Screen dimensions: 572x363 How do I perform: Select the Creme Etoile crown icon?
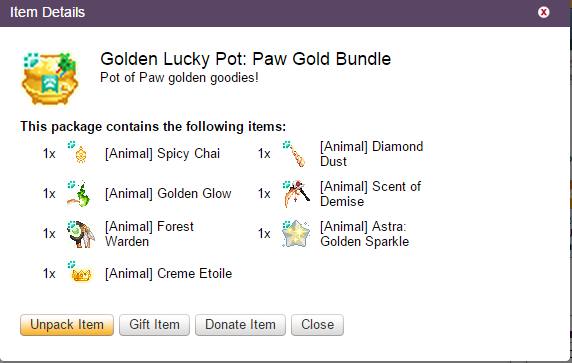pyautogui.click(x=79, y=273)
